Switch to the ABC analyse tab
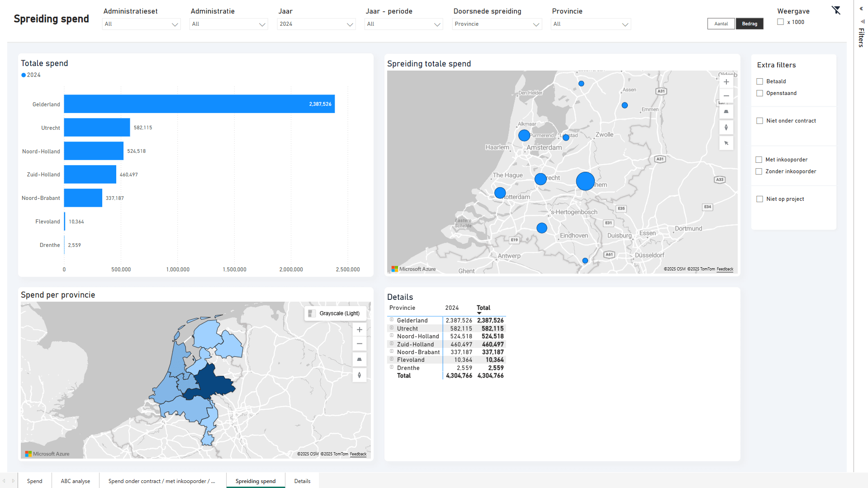Image resolution: width=868 pixels, height=488 pixels. (x=75, y=481)
